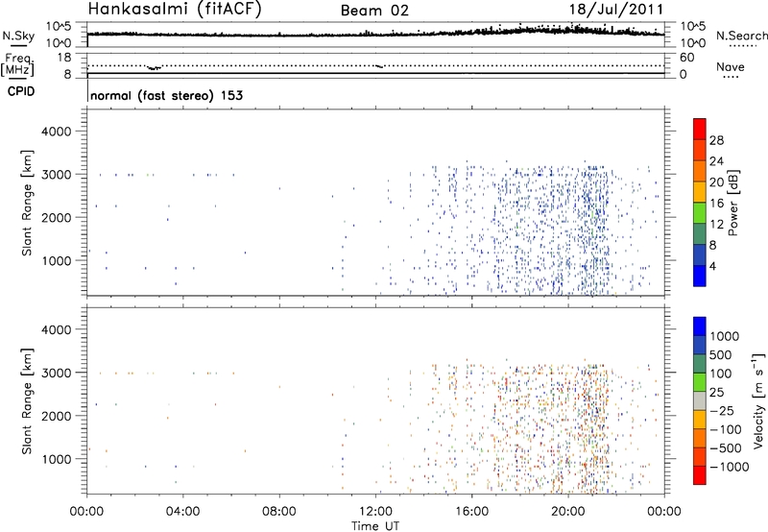
Task: Select the Beam 02 label
Action: [374, 11]
